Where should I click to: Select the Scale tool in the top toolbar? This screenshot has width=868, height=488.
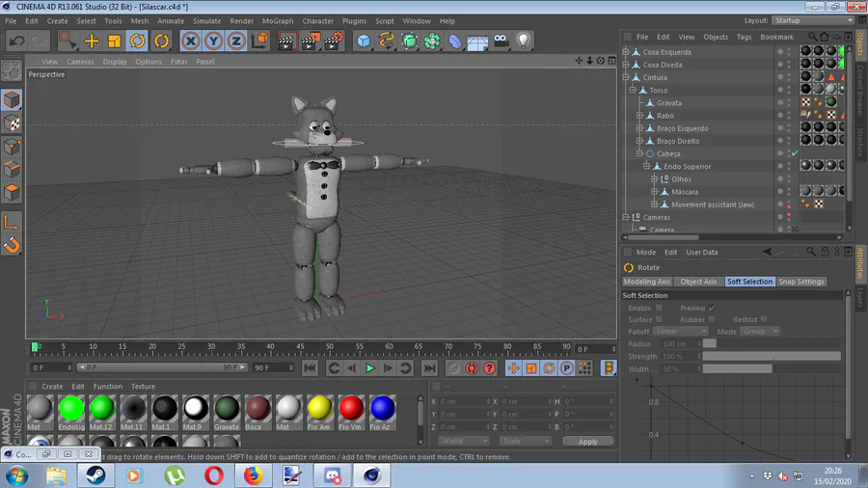114,41
